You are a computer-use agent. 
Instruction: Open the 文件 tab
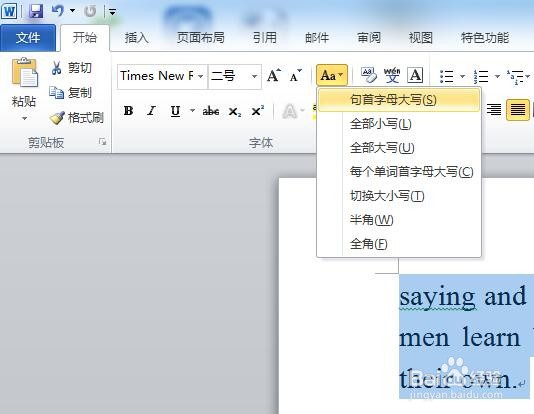pos(28,37)
